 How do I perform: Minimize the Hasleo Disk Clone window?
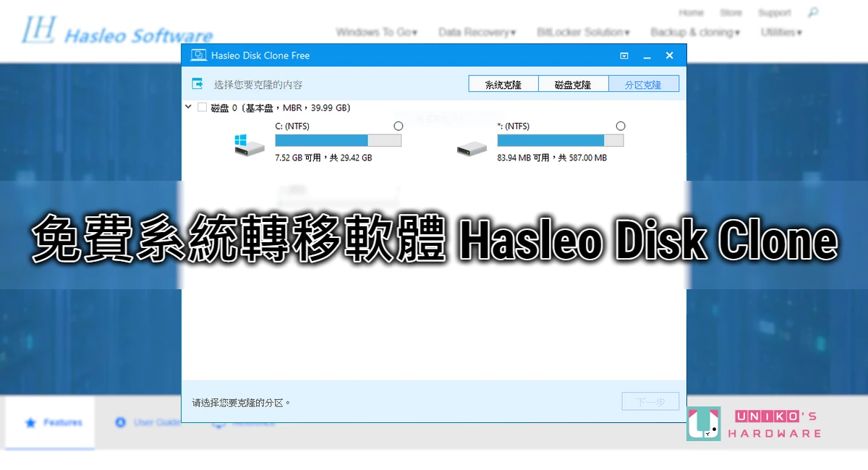coord(647,56)
